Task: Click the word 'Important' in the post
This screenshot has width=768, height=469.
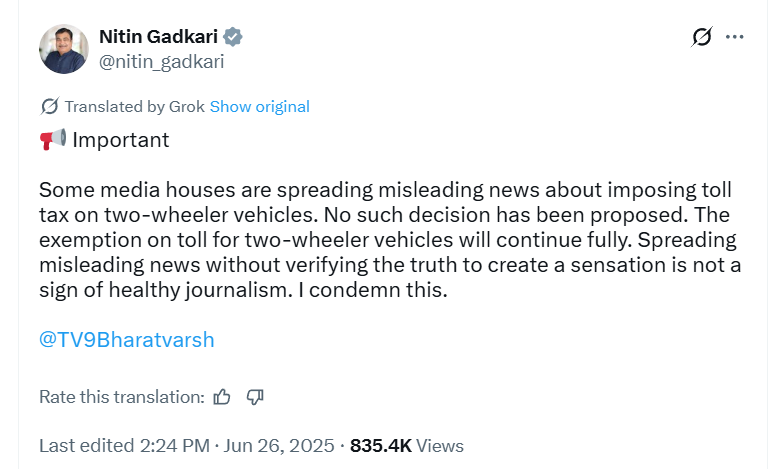Action: click(x=121, y=140)
